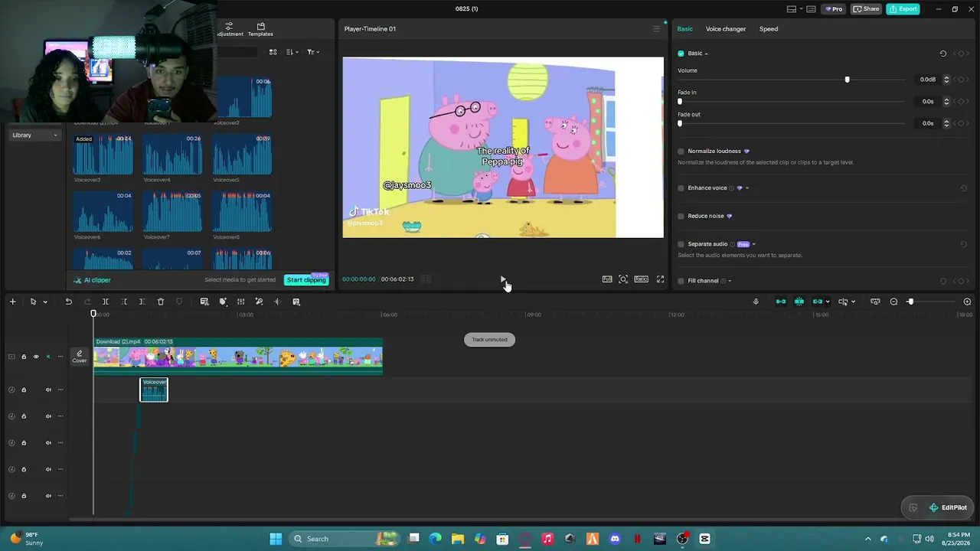This screenshot has height=551, width=980.
Task: Click the Export button
Action: pyautogui.click(x=903, y=9)
